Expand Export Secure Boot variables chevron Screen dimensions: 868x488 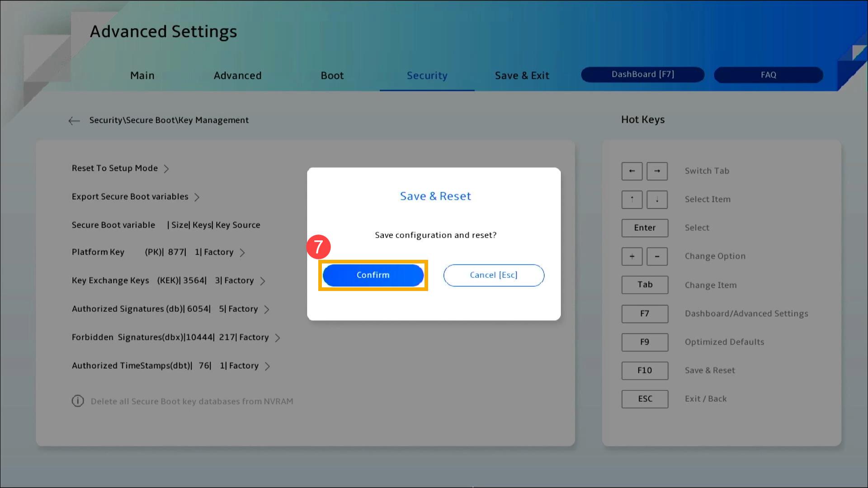tap(197, 197)
